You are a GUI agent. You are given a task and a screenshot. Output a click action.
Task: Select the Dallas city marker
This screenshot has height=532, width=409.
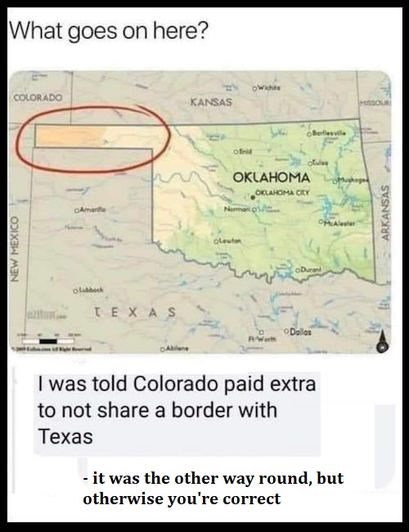click(287, 331)
